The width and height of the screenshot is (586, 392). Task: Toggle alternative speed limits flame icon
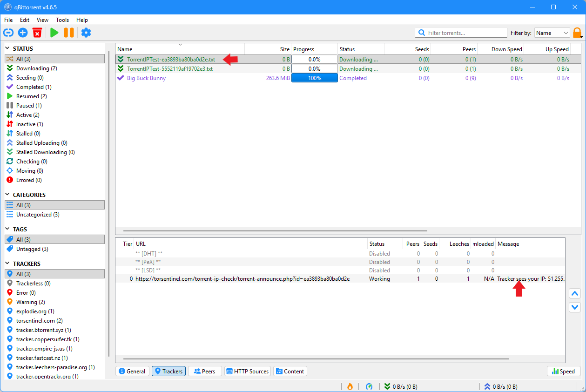(x=350, y=386)
